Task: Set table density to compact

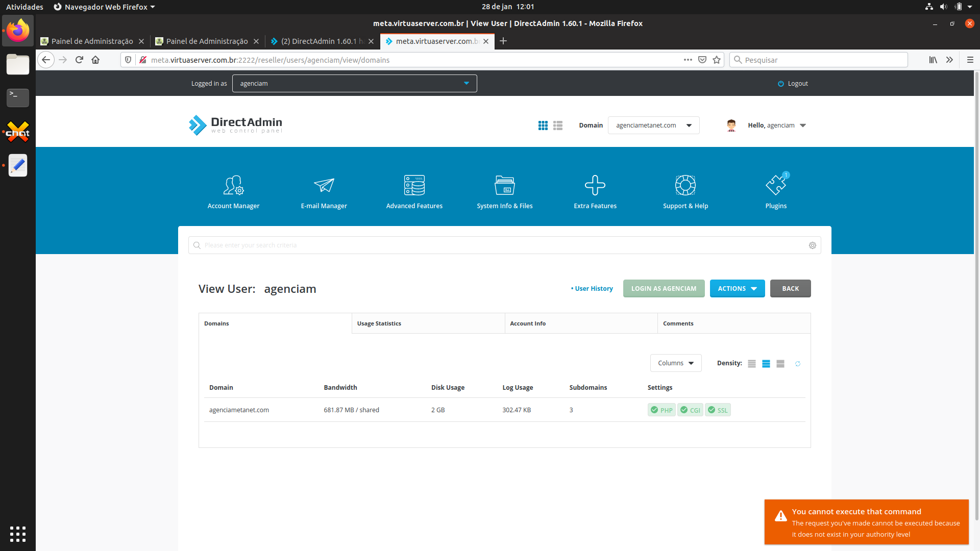Action: point(751,364)
